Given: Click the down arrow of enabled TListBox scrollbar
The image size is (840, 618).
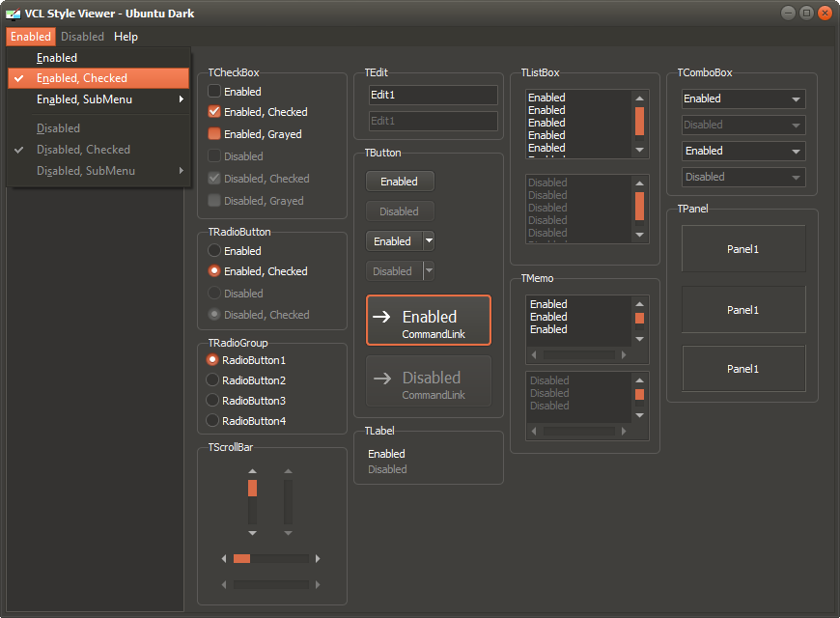Looking at the screenshot, I should (639, 150).
